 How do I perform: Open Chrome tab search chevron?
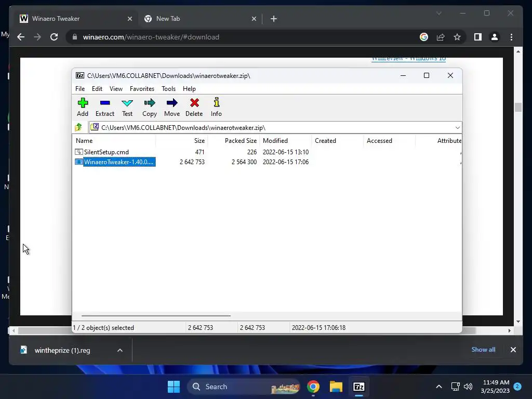438,13
